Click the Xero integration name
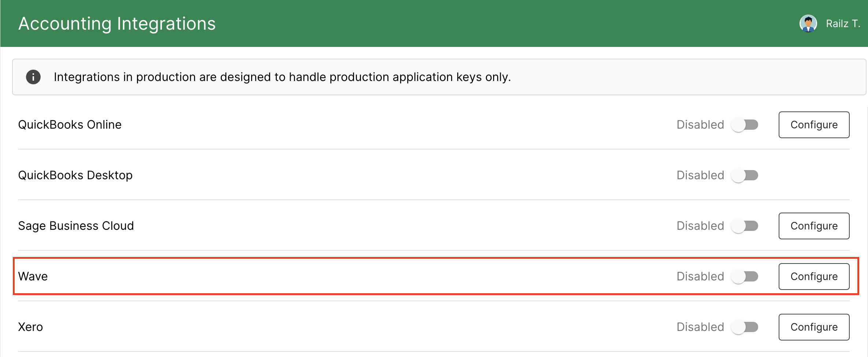Screen dimensions: 868x357 coord(31,327)
